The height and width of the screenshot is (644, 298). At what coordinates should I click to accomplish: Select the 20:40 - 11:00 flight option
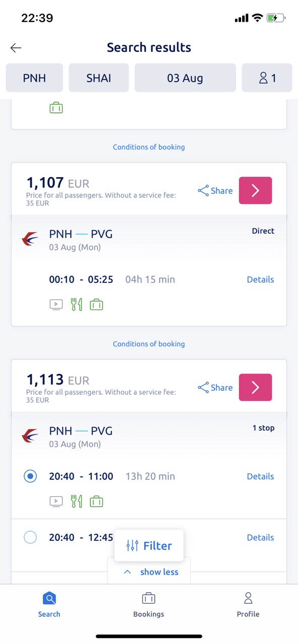[x=30, y=476]
